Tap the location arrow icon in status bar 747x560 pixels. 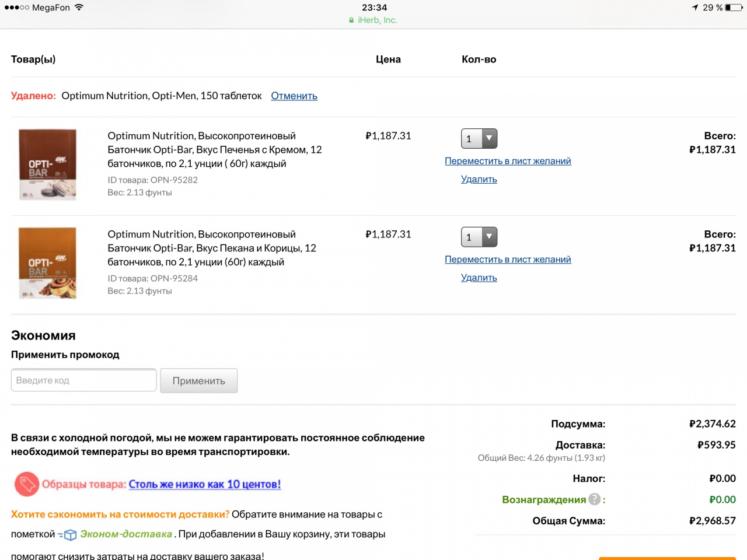pyautogui.click(x=695, y=8)
